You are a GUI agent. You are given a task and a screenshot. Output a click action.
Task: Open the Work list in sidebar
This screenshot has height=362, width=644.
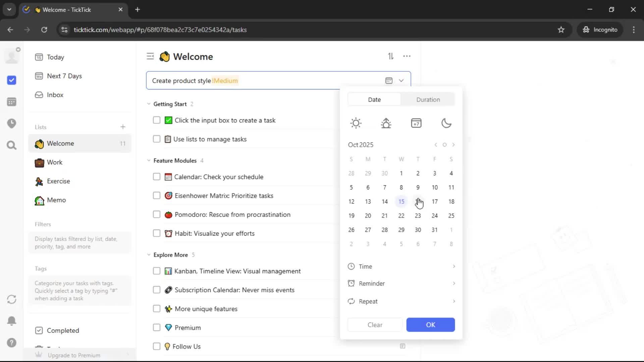[55, 162]
